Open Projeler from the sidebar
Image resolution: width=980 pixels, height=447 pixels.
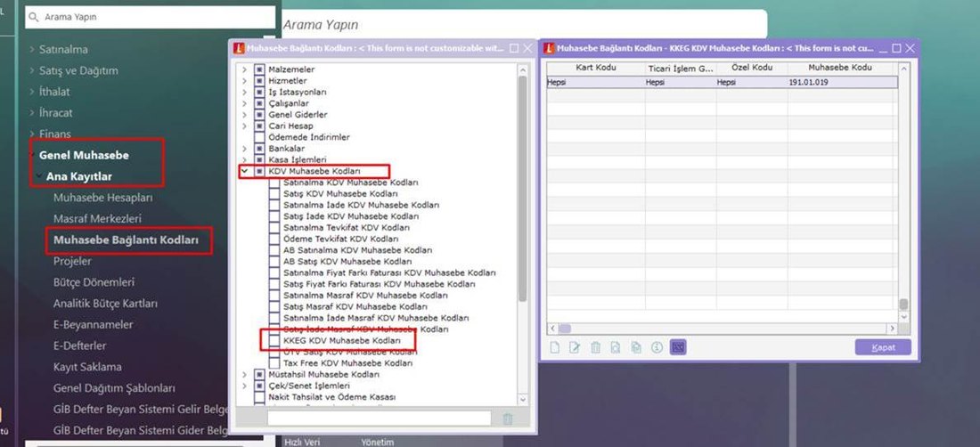[x=72, y=262]
